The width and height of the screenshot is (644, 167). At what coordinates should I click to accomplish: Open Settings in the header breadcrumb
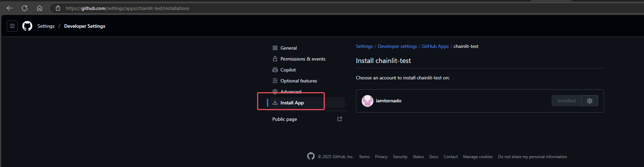tap(46, 26)
